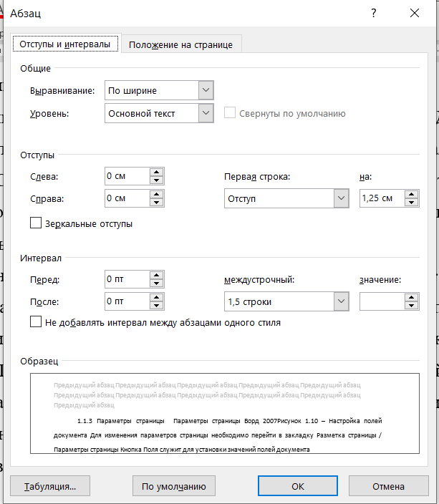Decrease the После spacing value
The image size is (439, 504).
(157, 306)
